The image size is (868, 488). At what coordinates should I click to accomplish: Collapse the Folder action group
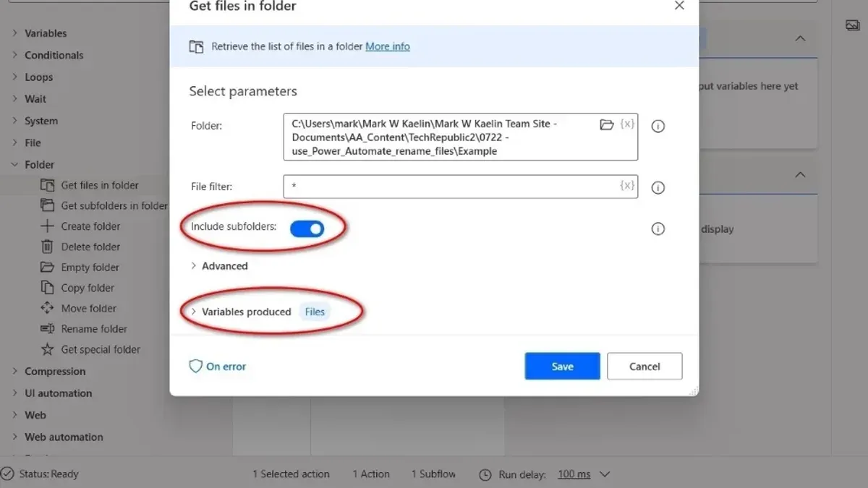(x=14, y=165)
